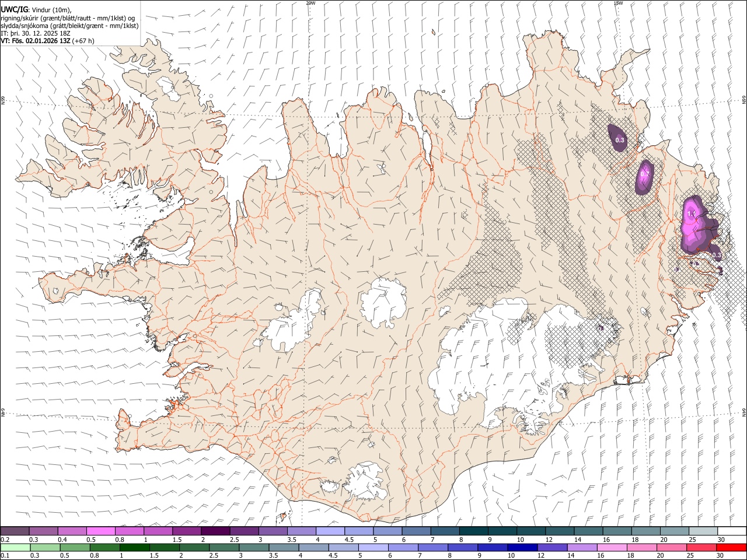Click the white 30 snow legend swatch
This screenshot has width=747, height=560.
(x=731, y=531)
